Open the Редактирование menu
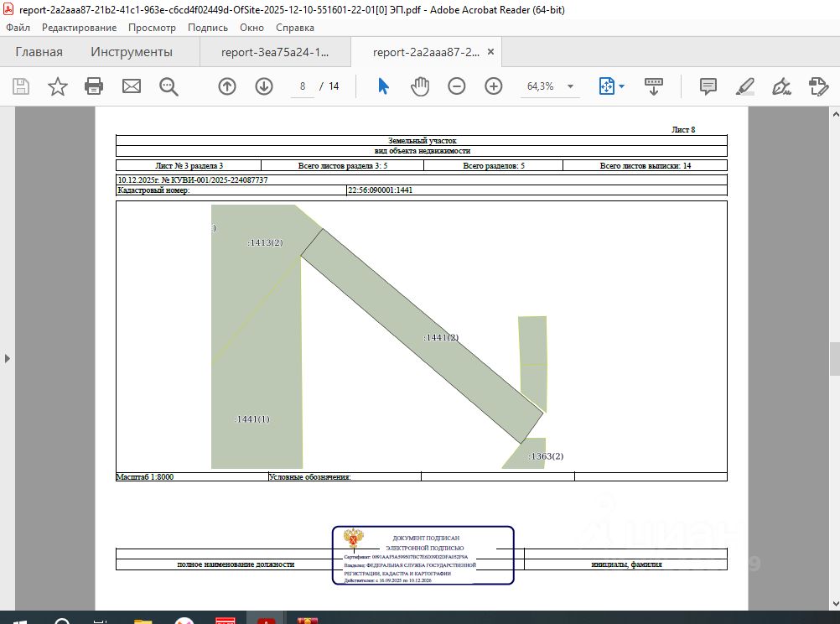The width and height of the screenshot is (840, 624). click(80, 28)
